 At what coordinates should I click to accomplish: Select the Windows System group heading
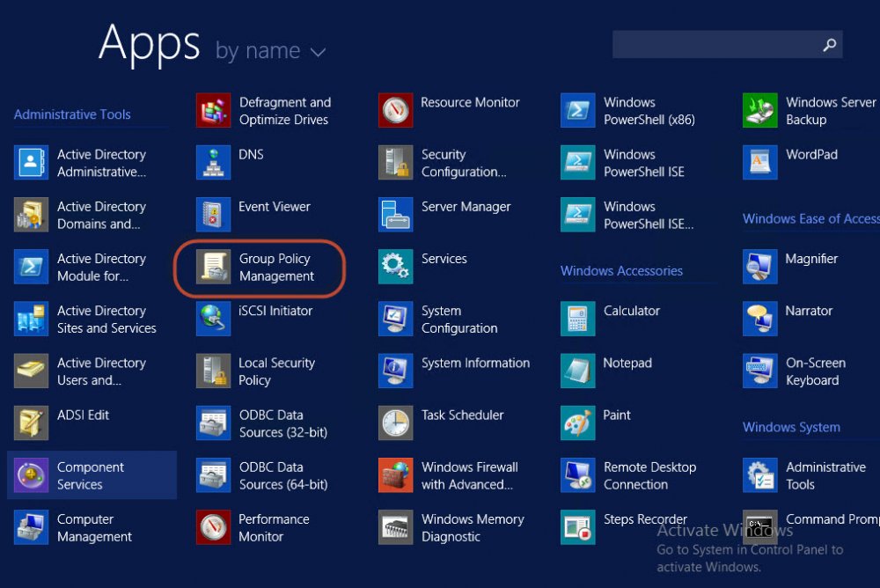click(x=791, y=428)
